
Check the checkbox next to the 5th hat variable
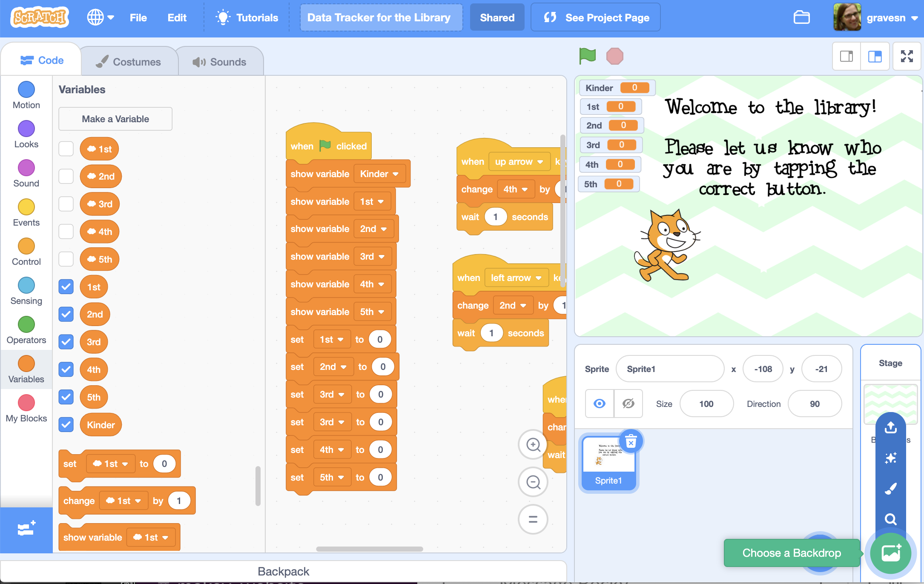(66, 259)
